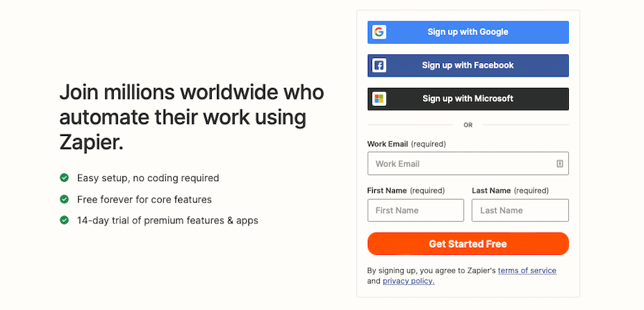Click the Microsoft logo icon
The image size is (644, 310).
pos(379,99)
